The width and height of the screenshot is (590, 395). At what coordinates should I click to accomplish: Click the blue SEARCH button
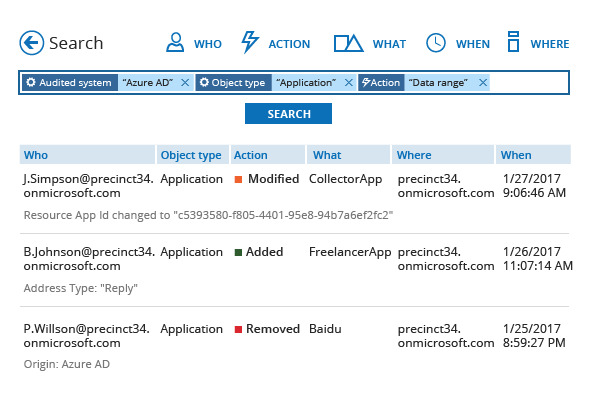click(x=288, y=114)
